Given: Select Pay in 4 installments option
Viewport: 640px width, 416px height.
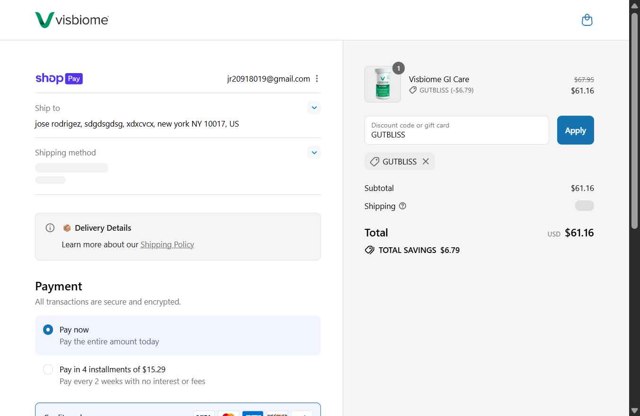Looking at the screenshot, I should coord(48,369).
